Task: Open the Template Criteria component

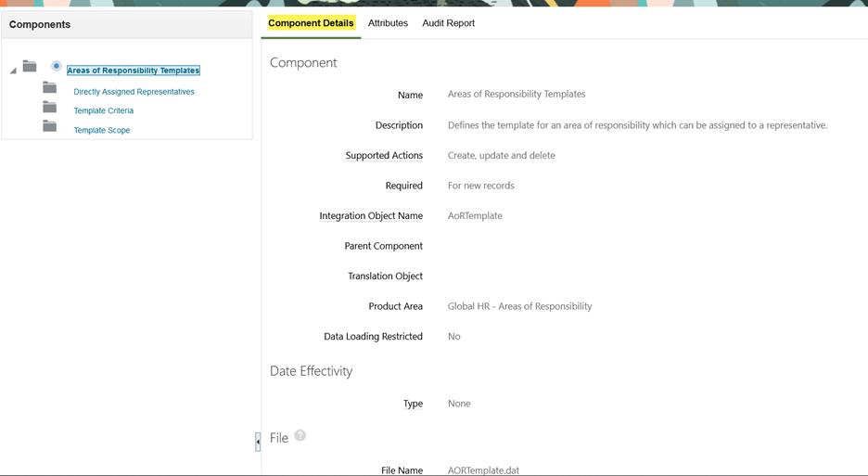Action: point(104,110)
